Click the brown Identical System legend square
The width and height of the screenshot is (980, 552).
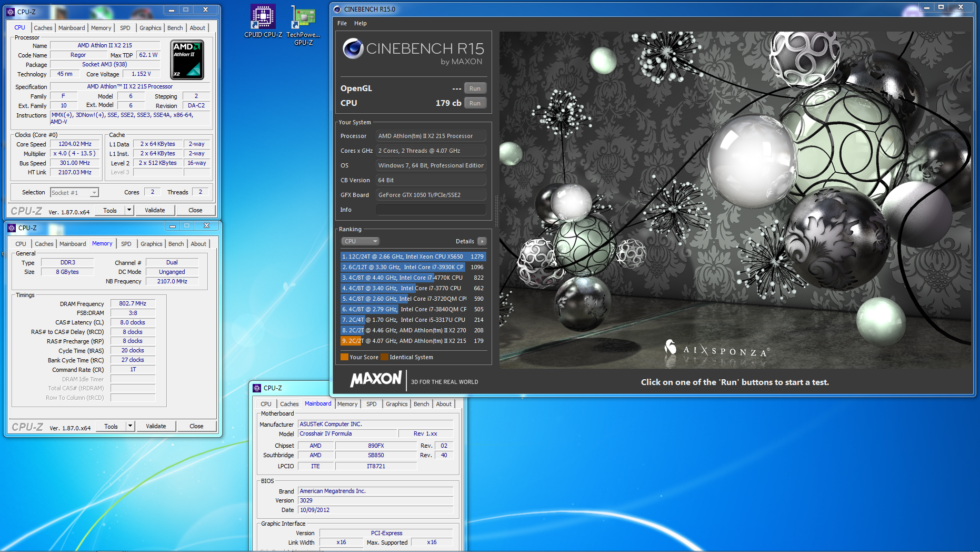pyautogui.click(x=384, y=357)
